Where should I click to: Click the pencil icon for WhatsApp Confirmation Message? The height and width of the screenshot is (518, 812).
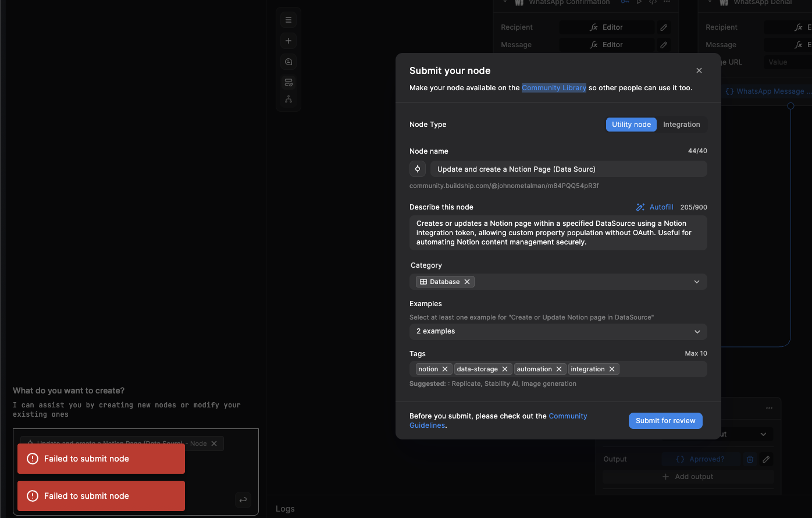pyautogui.click(x=664, y=45)
